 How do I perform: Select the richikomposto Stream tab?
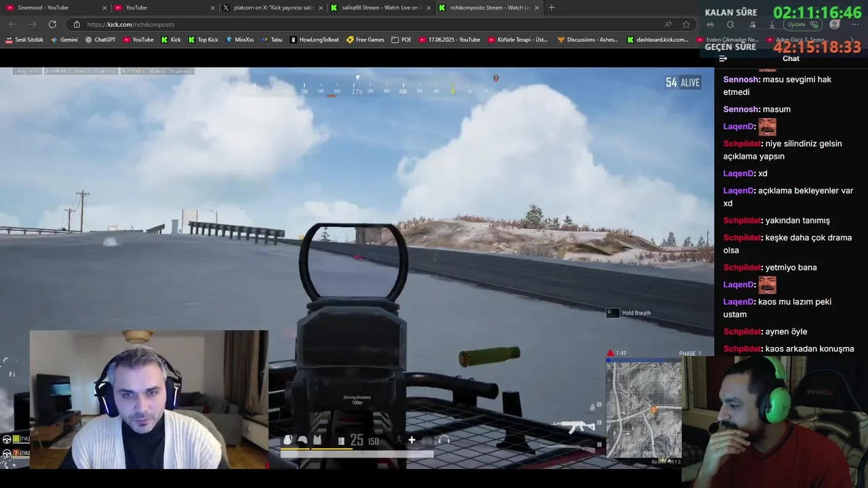point(488,7)
